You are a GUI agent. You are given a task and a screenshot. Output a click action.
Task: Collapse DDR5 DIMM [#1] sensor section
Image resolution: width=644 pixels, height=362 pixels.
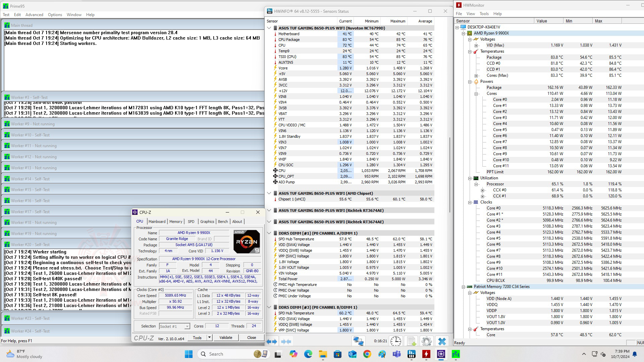click(x=269, y=233)
